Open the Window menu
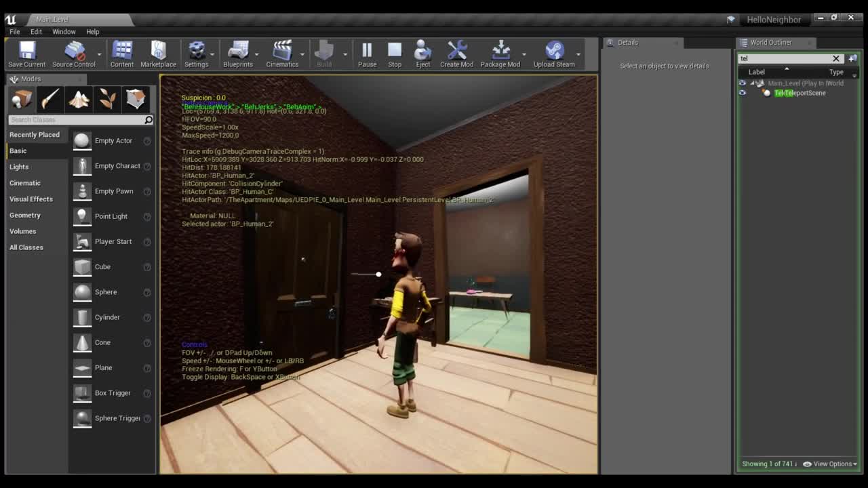 tap(64, 31)
